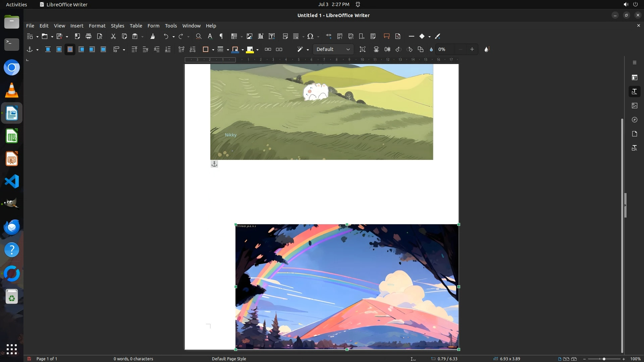Open the Gallery sidebar panel
This screenshot has width=644, height=362.
coord(634,106)
